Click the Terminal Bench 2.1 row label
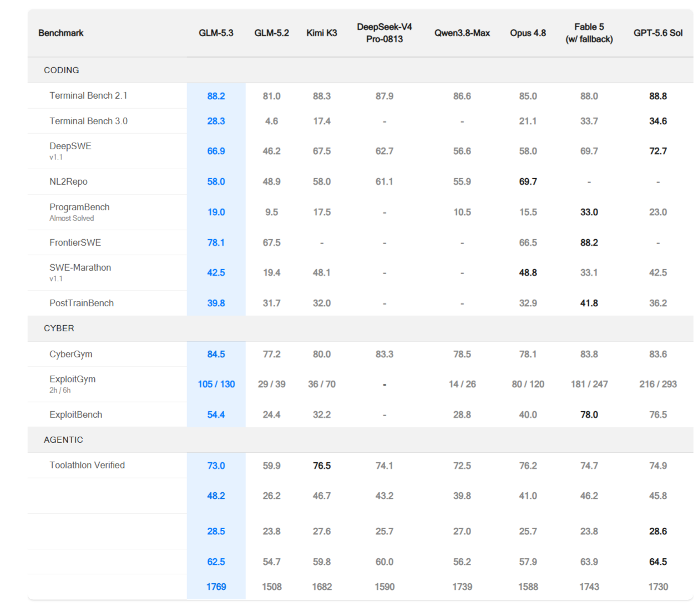This screenshot has width=698, height=616. [88, 95]
